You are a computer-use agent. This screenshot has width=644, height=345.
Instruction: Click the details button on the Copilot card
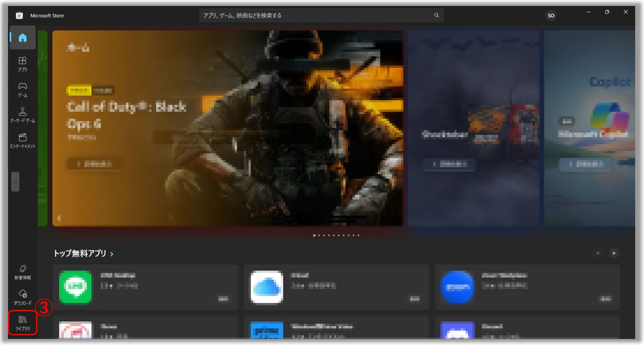pos(585,164)
